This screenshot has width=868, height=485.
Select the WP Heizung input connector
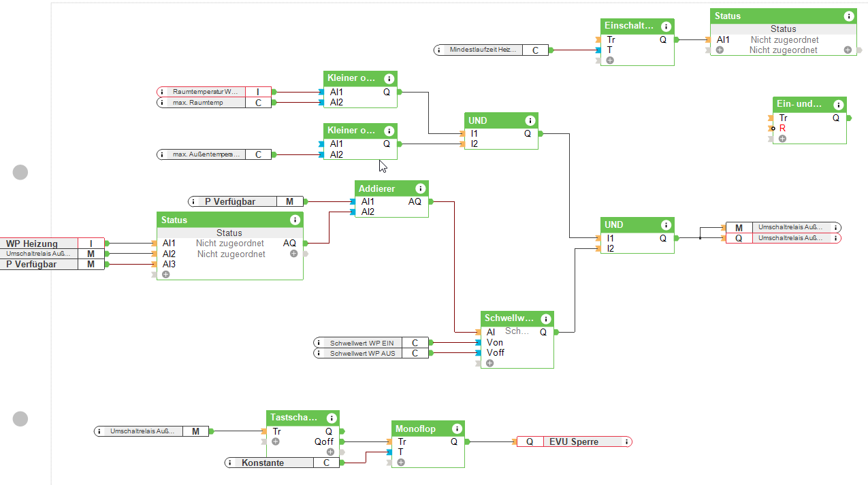(51, 244)
